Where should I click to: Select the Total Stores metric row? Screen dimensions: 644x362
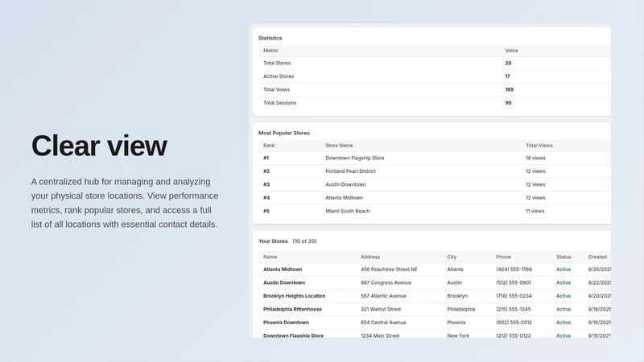pos(435,64)
